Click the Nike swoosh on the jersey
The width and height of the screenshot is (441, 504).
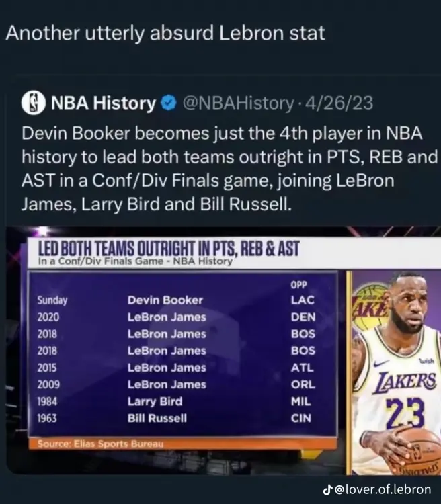coord(381,364)
